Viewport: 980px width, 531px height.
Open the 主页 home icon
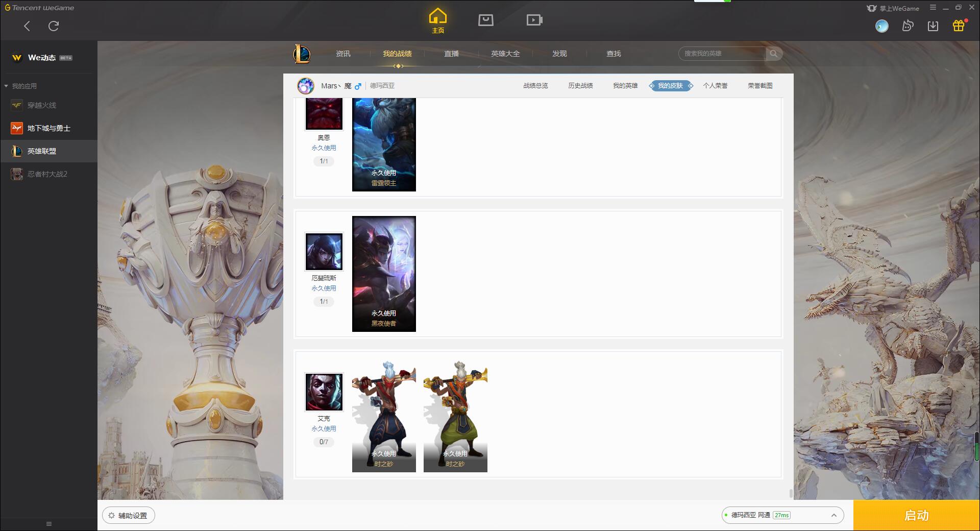pos(438,21)
